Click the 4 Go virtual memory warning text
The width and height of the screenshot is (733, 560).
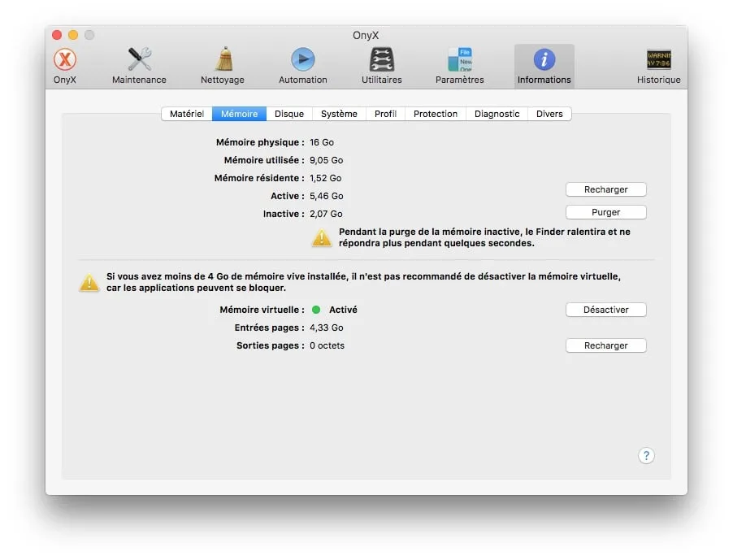click(x=363, y=282)
